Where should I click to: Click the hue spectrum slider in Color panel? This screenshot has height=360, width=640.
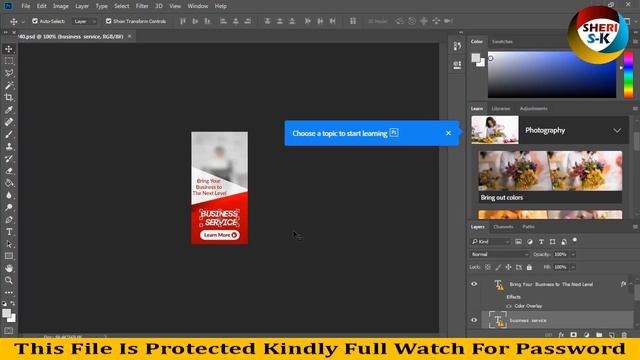628,75
